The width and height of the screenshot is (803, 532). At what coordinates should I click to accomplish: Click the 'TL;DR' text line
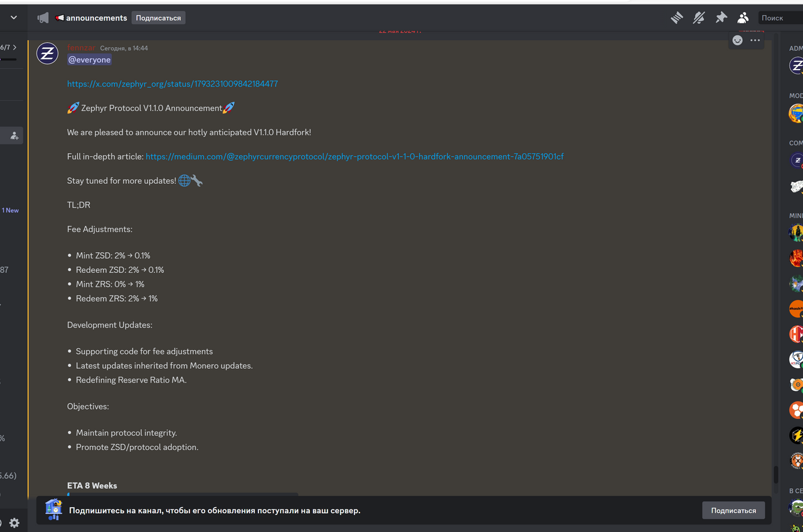[x=79, y=205]
